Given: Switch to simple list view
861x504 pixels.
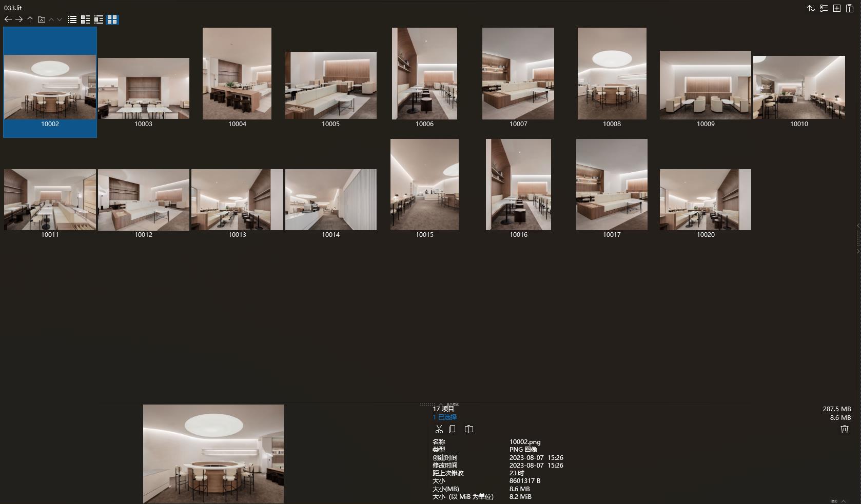Looking at the screenshot, I should (72, 19).
